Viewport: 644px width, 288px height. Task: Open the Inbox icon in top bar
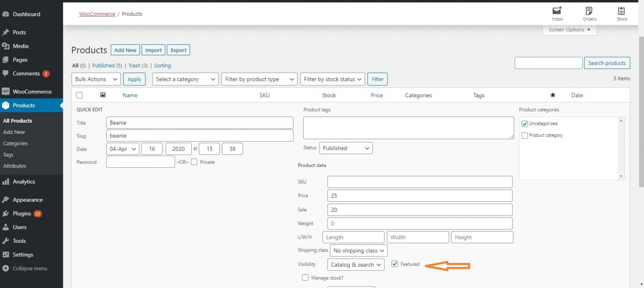click(557, 11)
